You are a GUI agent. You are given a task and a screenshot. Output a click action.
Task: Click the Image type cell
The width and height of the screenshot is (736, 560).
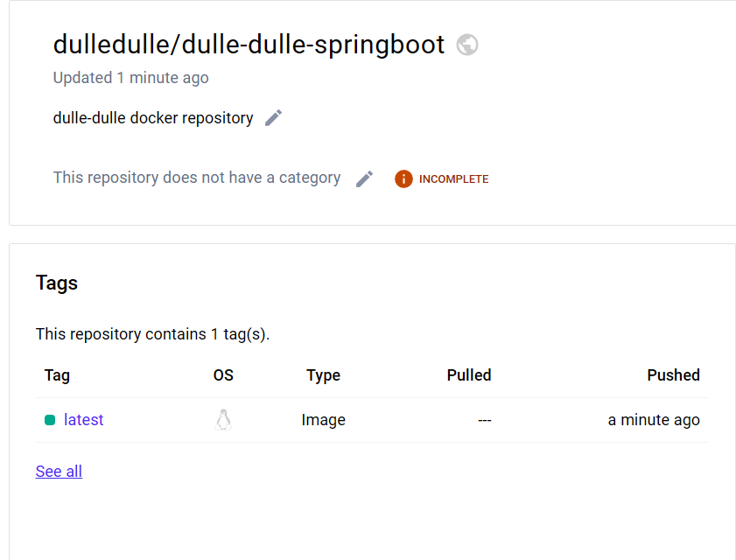(324, 420)
